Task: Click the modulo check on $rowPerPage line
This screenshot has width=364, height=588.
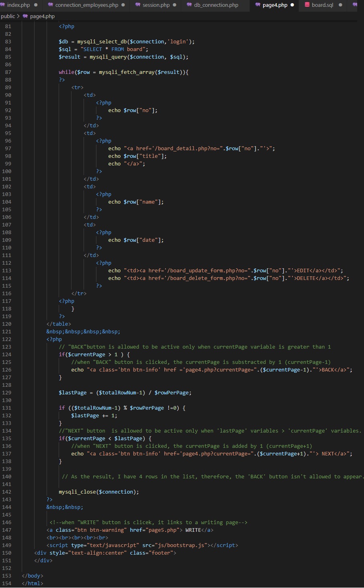Action: [x=122, y=408]
